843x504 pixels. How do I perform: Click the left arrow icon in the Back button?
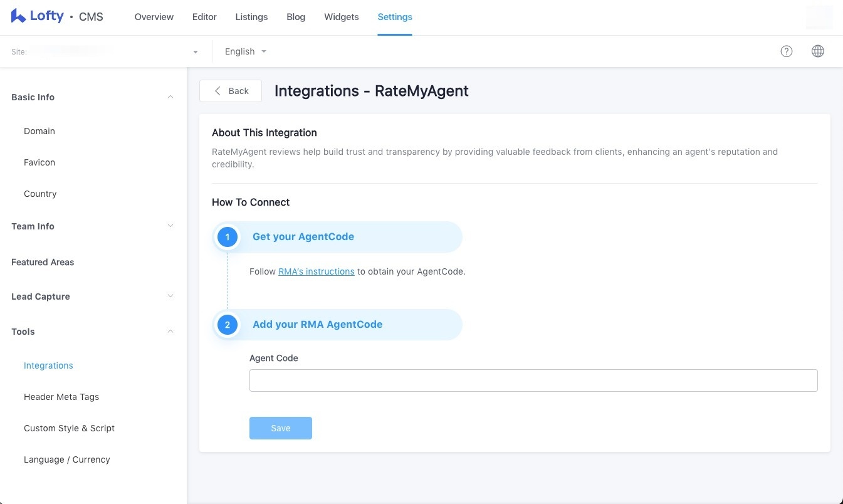click(x=217, y=91)
